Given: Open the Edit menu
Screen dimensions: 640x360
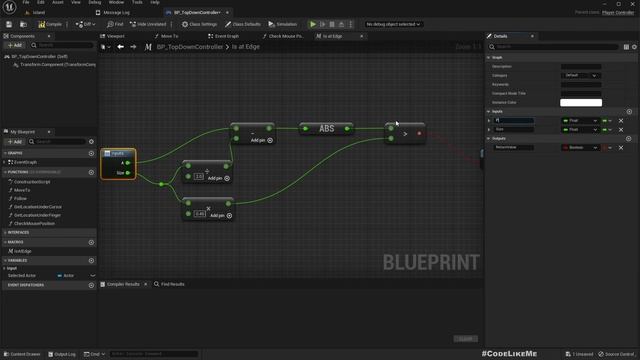Looking at the screenshot, I should 41,2.
